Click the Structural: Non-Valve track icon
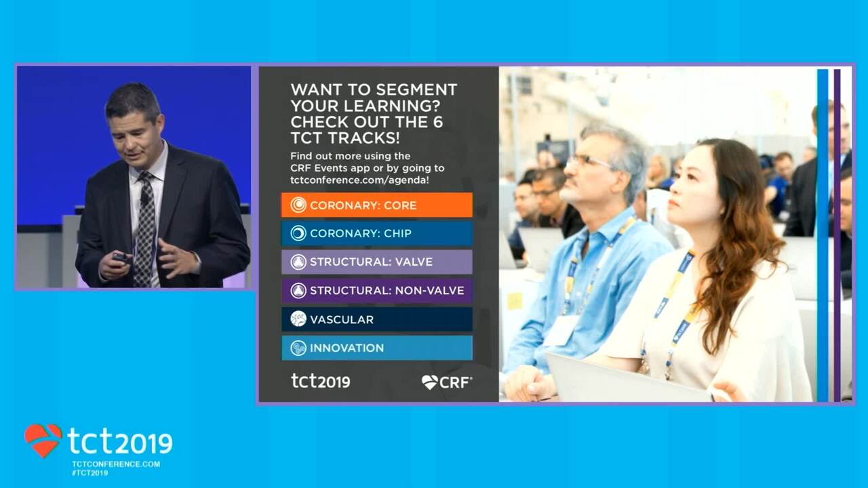Image resolution: width=868 pixels, height=488 pixels. (x=298, y=291)
